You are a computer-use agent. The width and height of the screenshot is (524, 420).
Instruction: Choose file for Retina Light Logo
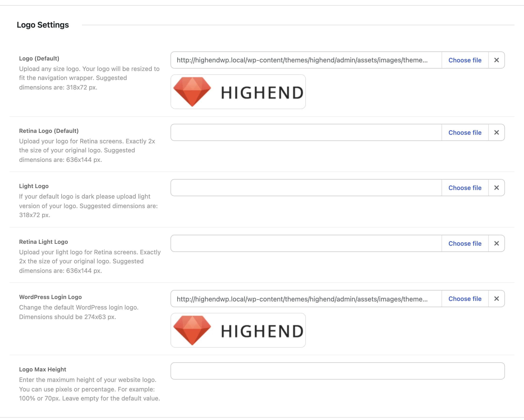pyautogui.click(x=465, y=243)
